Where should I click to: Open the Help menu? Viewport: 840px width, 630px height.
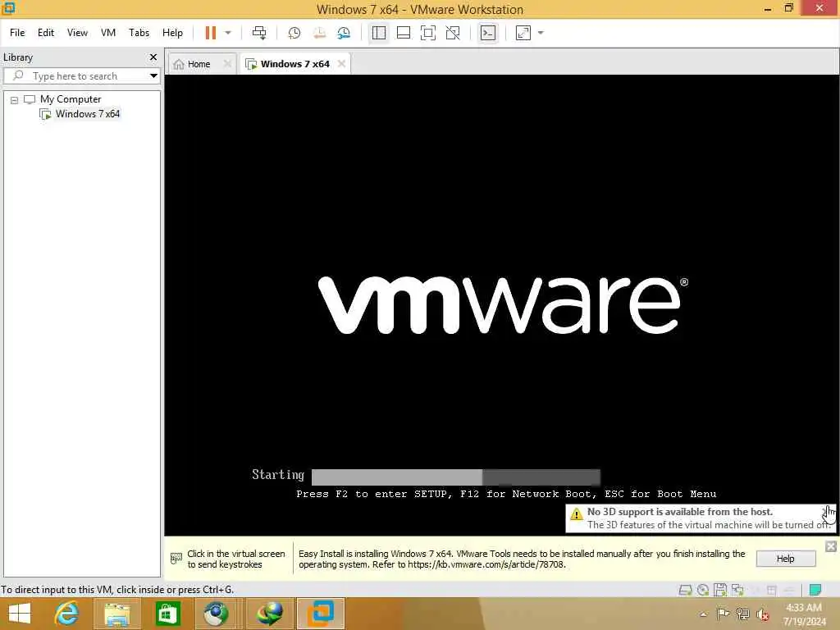[x=172, y=33]
